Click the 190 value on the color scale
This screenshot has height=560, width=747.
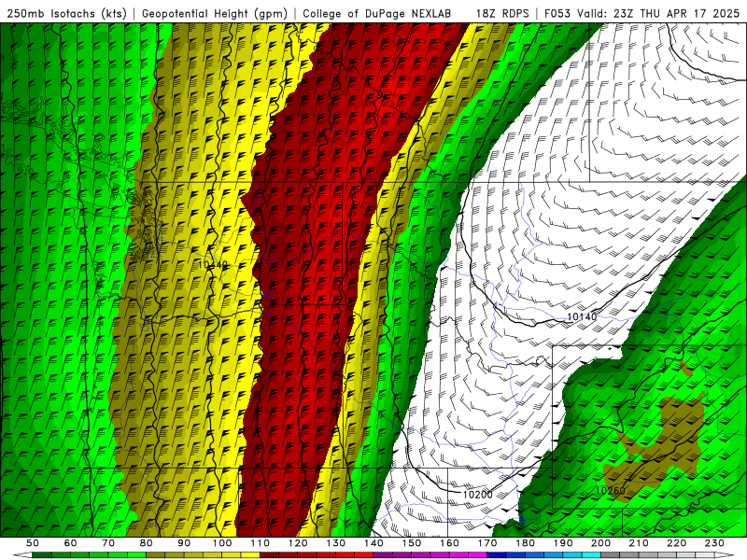[x=563, y=543]
